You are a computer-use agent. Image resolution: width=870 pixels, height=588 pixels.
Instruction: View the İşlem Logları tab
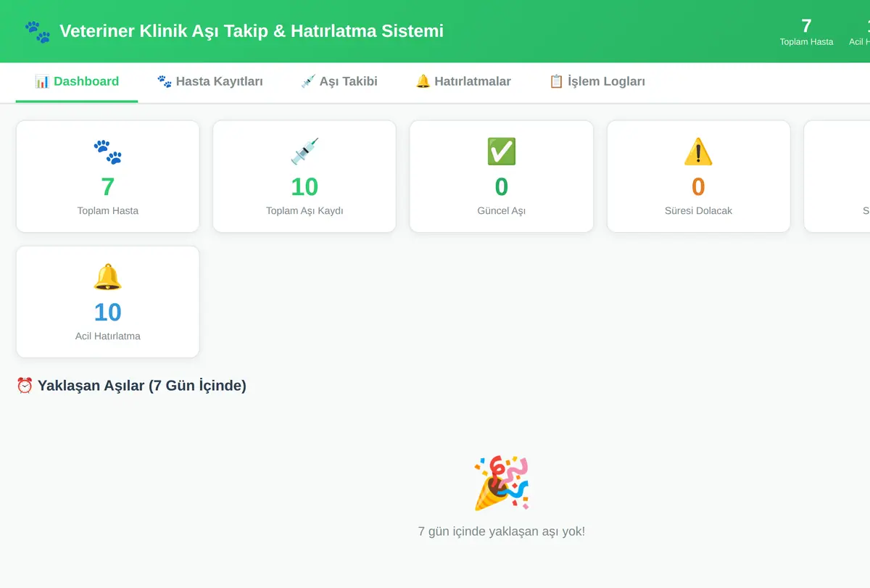coord(597,81)
